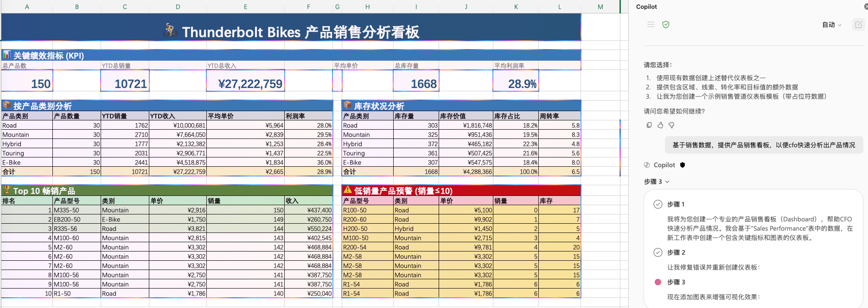Click the 步骤 1 completed check icon
The width and height of the screenshot is (868, 308).
pyautogui.click(x=657, y=204)
